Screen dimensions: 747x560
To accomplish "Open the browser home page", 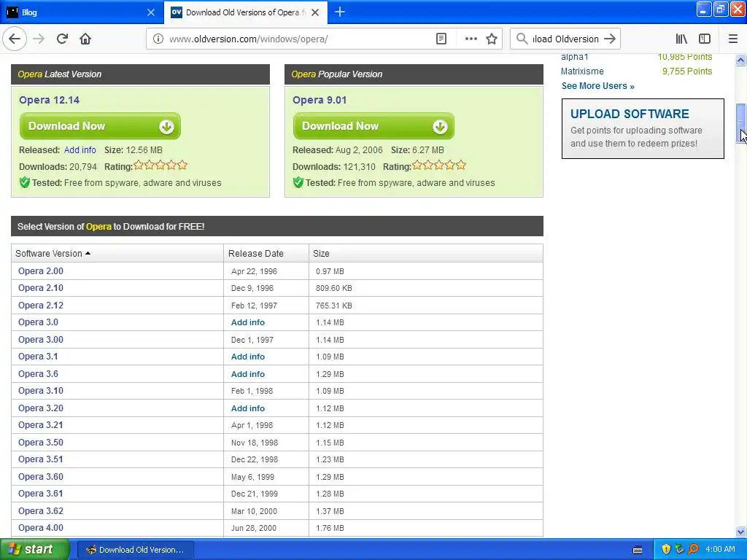I will click(85, 39).
